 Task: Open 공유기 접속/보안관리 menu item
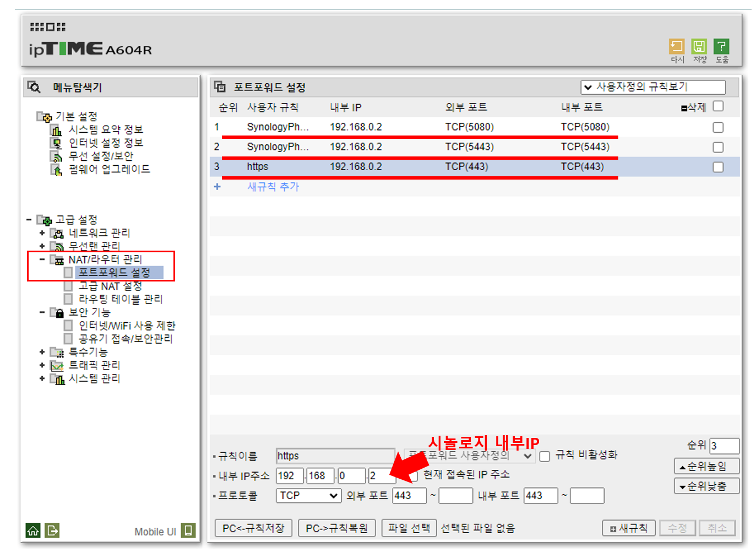point(126,339)
